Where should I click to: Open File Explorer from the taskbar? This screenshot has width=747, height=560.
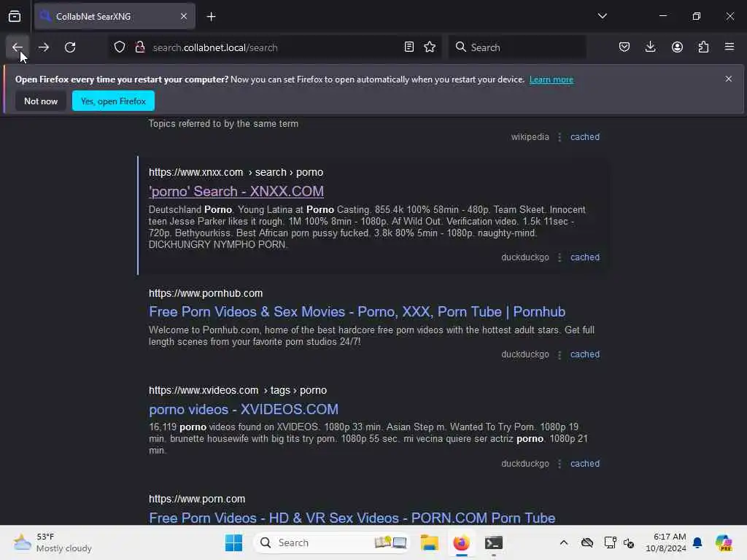pos(429,542)
